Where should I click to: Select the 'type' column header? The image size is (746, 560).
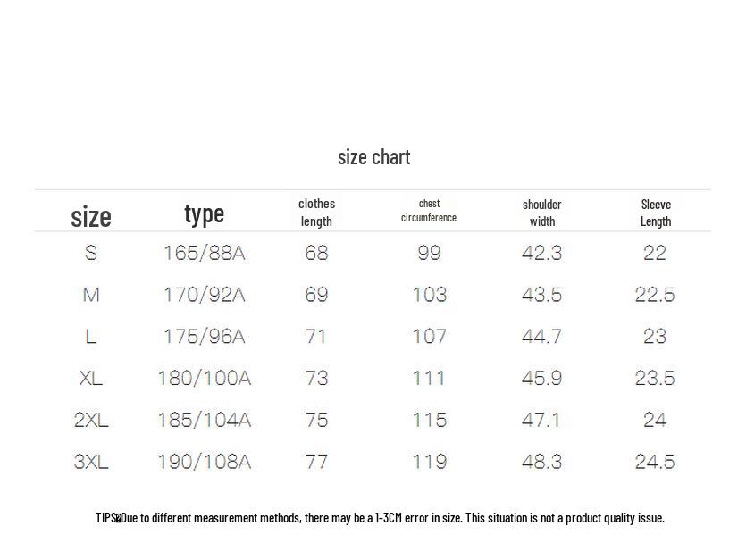pyautogui.click(x=204, y=215)
